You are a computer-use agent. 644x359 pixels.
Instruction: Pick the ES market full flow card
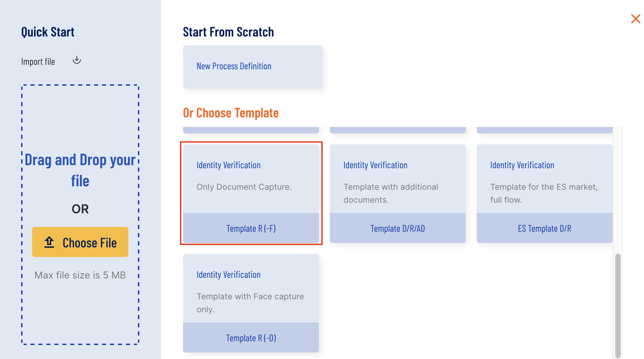click(545, 193)
